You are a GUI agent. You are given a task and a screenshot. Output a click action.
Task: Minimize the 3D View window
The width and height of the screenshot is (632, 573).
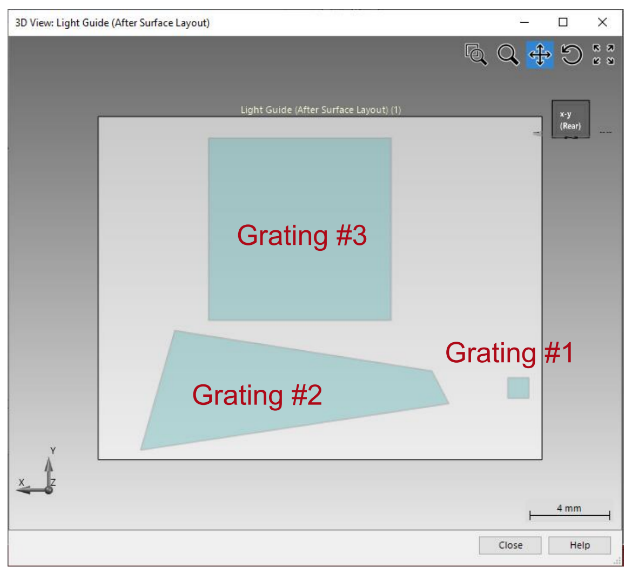524,22
